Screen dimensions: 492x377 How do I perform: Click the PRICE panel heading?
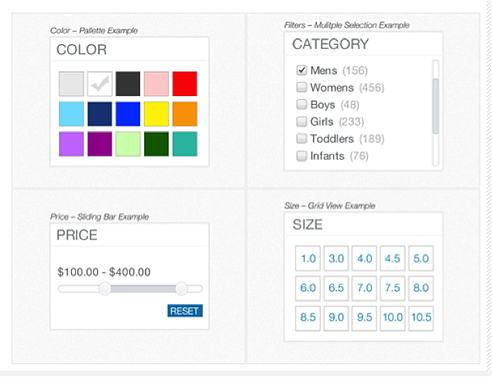click(x=77, y=235)
